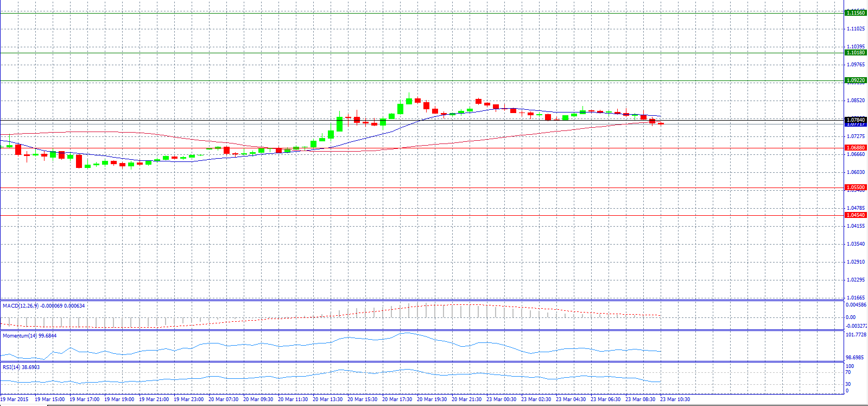Click the RSI(14) 38.6903 indicator label
The width and height of the screenshot is (868, 406).
[21, 367]
